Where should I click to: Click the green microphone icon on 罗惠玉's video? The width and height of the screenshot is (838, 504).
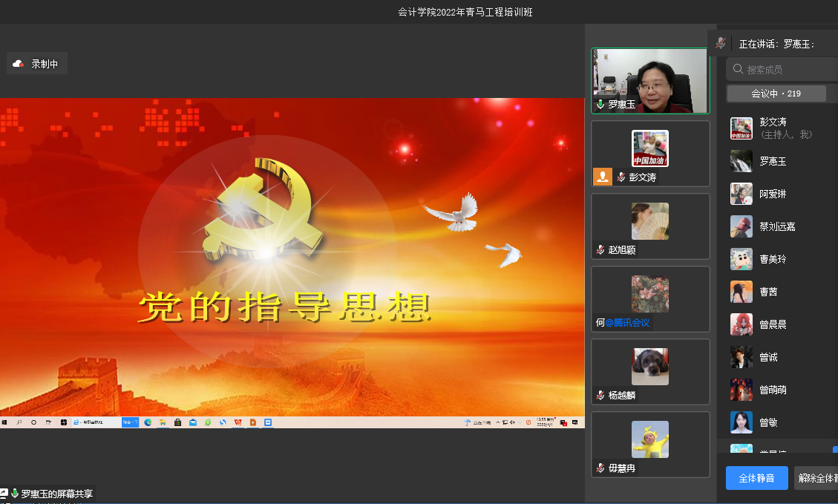pyautogui.click(x=600, y=105)
